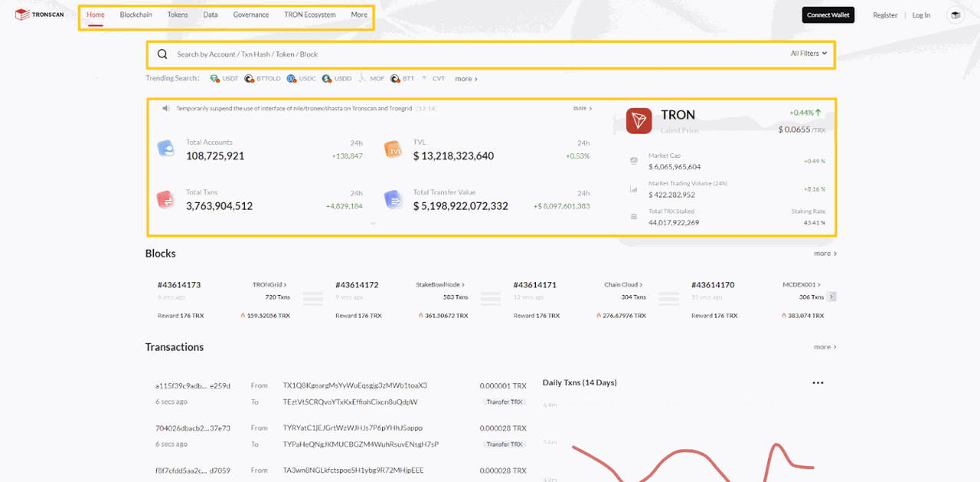Open the All Filters dropdown
Viewport: 980px width, 482px height.
[808, 54]
